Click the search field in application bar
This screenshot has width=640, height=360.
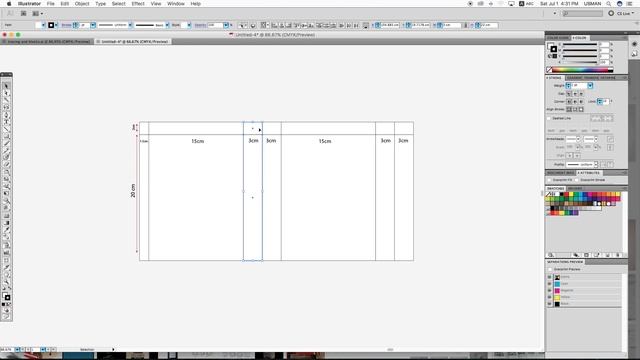coord(582,13)
